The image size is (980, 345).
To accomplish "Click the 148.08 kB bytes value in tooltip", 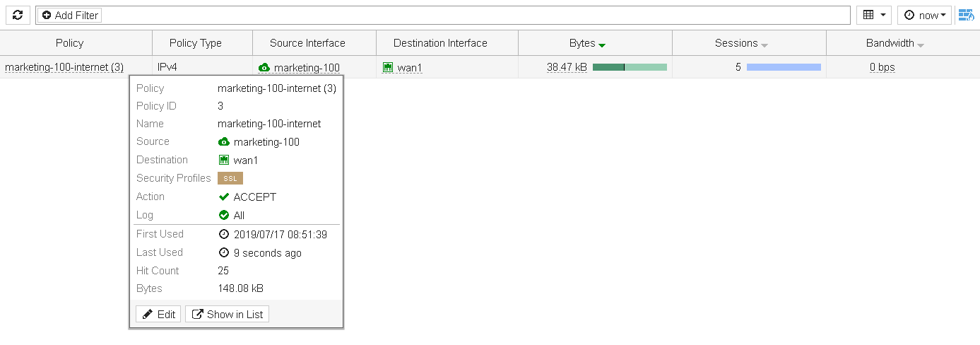I will (241, 288).
